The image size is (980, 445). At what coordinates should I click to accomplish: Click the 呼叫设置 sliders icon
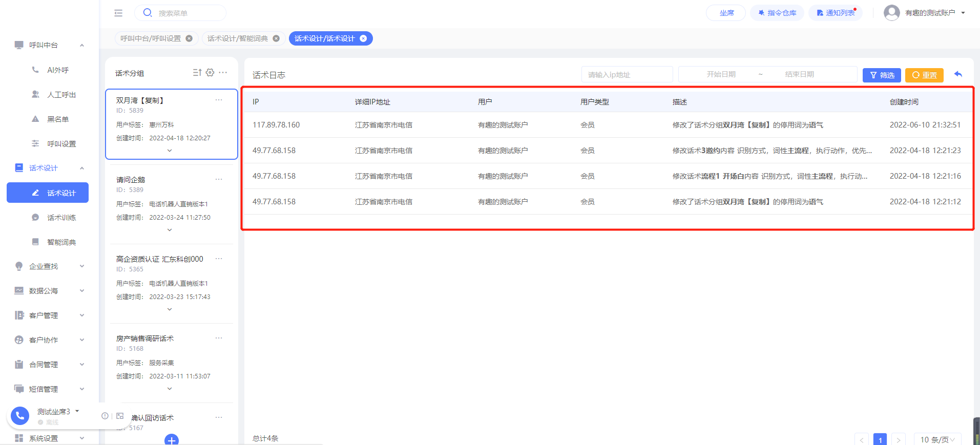35,143
